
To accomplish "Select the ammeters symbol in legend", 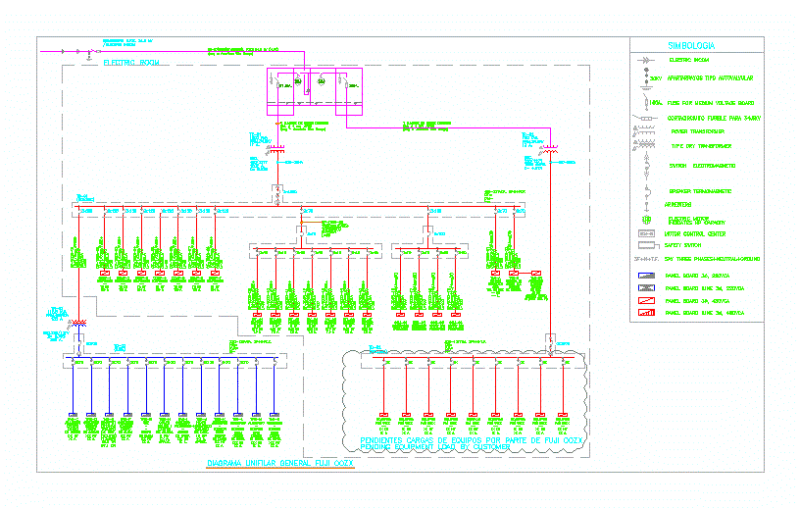I will click(x=646, y=206).
